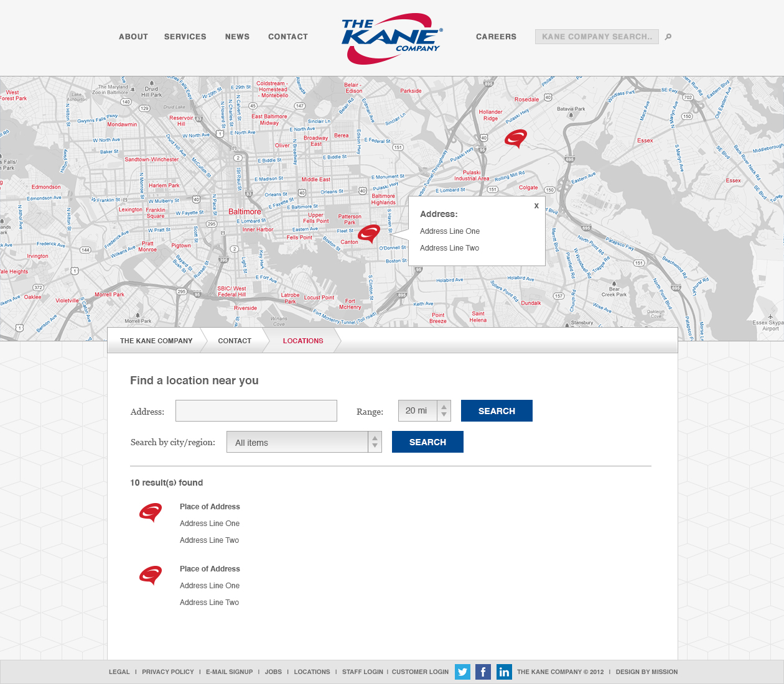Open the Jobs footer link
Viewport: 784px width, 684px height.
273,672
